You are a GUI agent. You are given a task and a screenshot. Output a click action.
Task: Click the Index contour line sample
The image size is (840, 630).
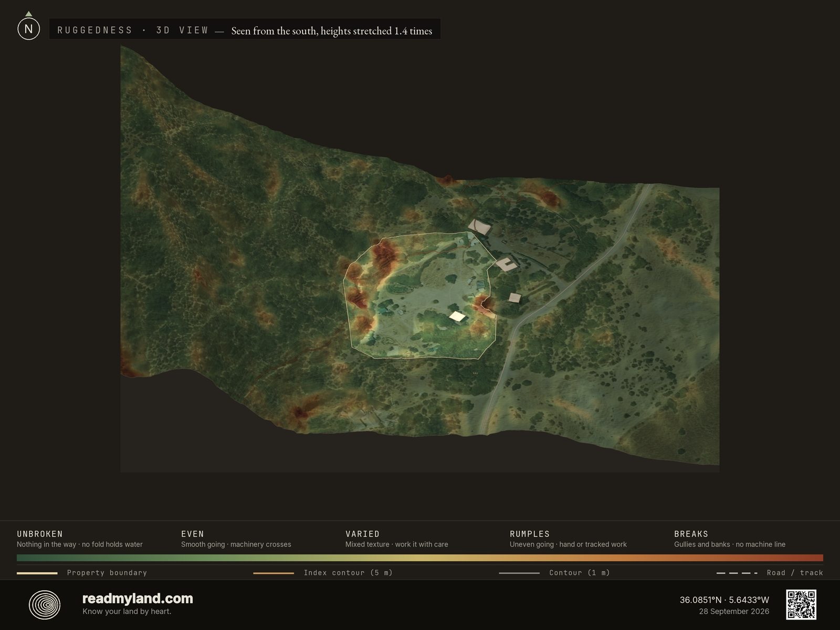click(x=274, y=573)
